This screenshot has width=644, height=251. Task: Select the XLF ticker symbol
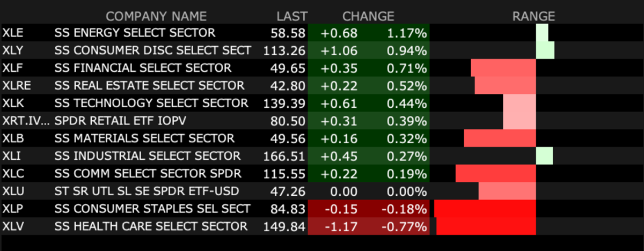(12, 68)
